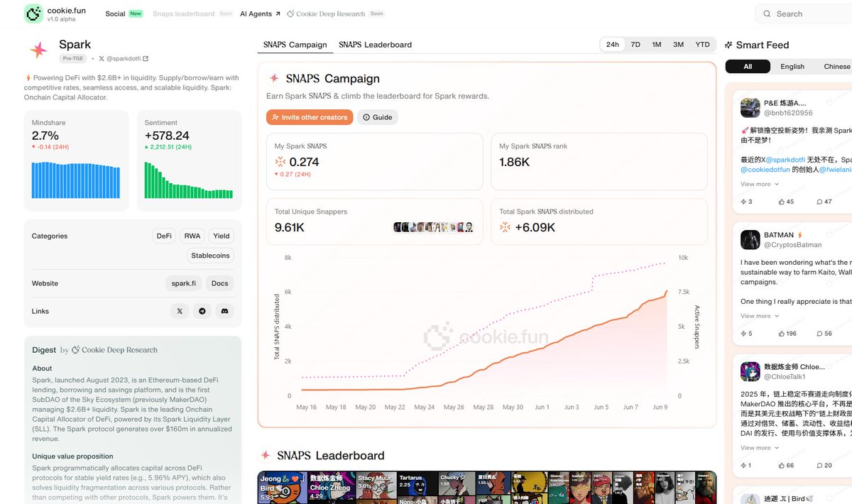The width and height of the screenshot is (852, 504).
Task: Click the cookie.fun logo icon
Action: coord(33,13)
